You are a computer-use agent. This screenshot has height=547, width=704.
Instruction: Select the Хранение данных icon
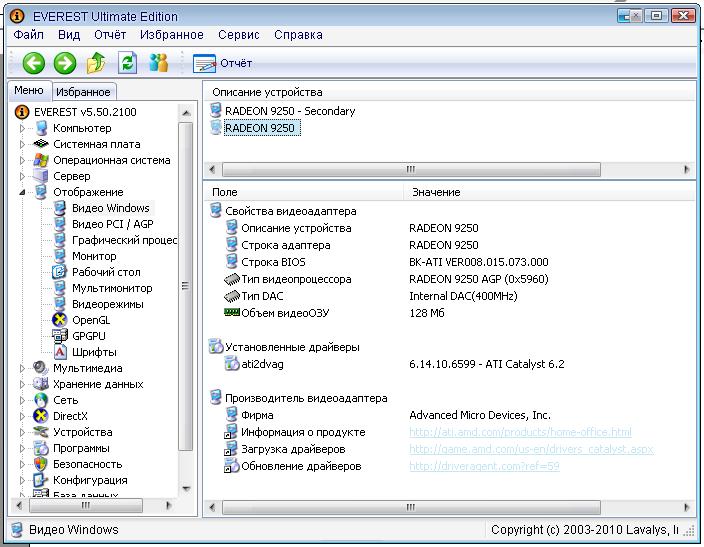[x=41, y=384]
